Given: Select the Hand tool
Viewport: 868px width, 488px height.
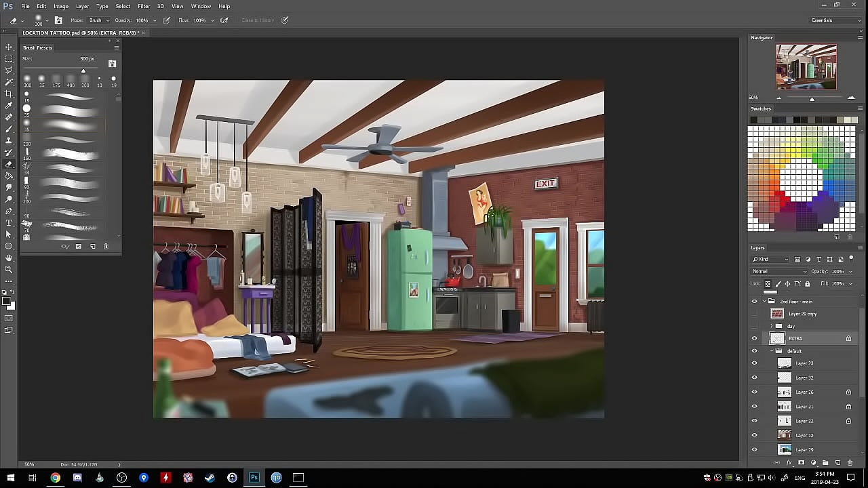Looking at the screenshot, I should pyautogui.click(x=9, y=258).
